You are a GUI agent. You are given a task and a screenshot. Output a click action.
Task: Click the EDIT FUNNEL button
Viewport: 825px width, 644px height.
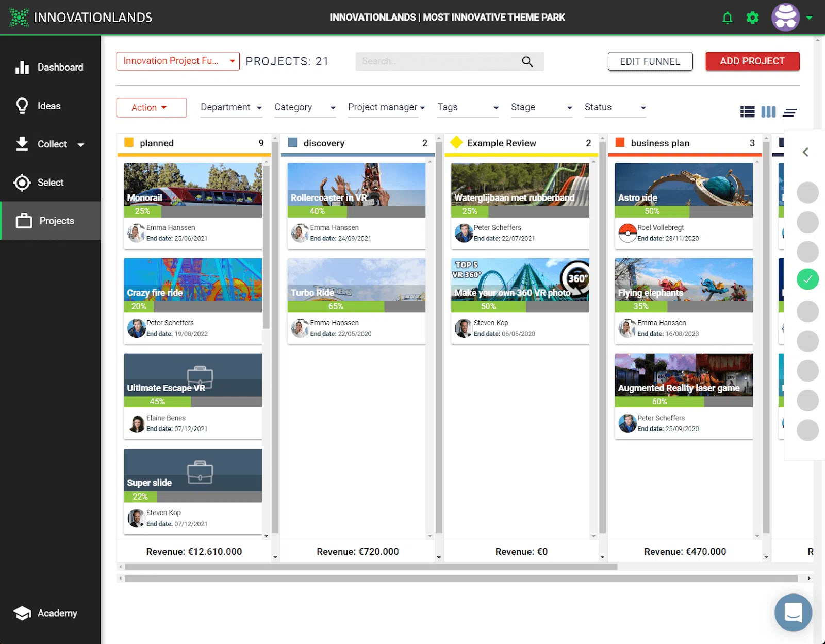tap(650, 61)
